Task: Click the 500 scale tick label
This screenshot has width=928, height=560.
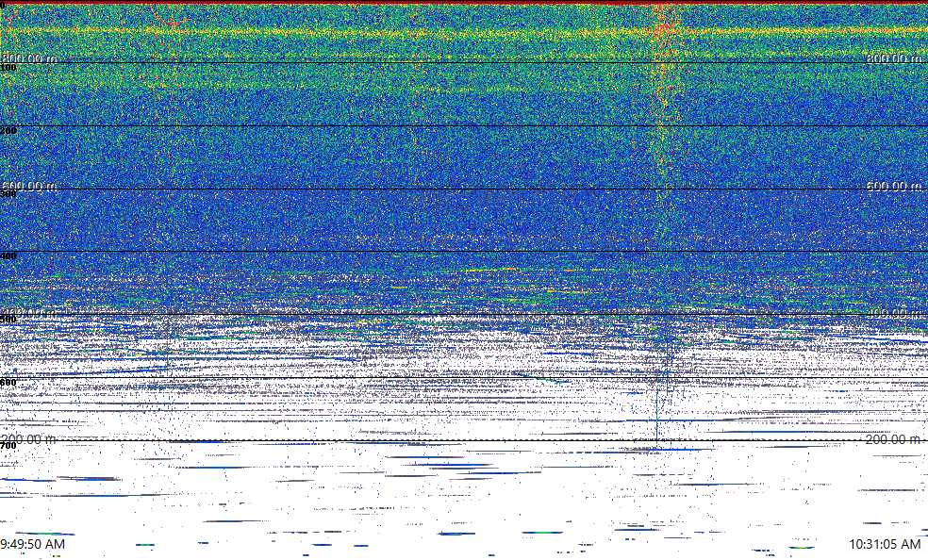Action: (8, 320)
